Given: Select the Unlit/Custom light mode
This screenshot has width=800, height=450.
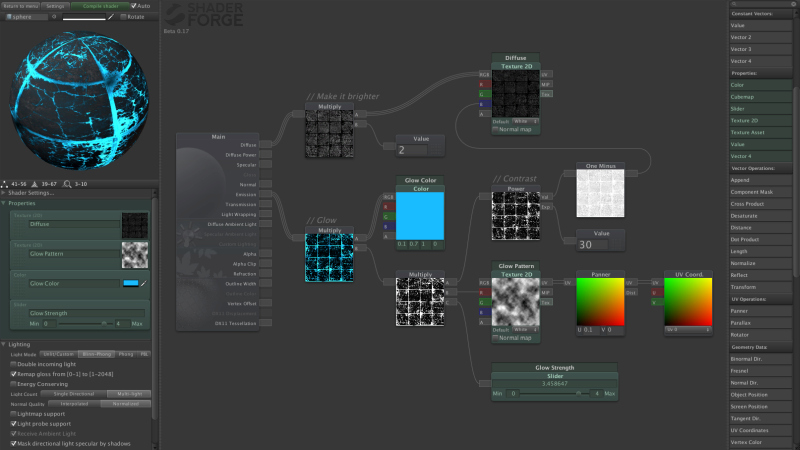Looking at the screenshot, I should coord(58,354).
